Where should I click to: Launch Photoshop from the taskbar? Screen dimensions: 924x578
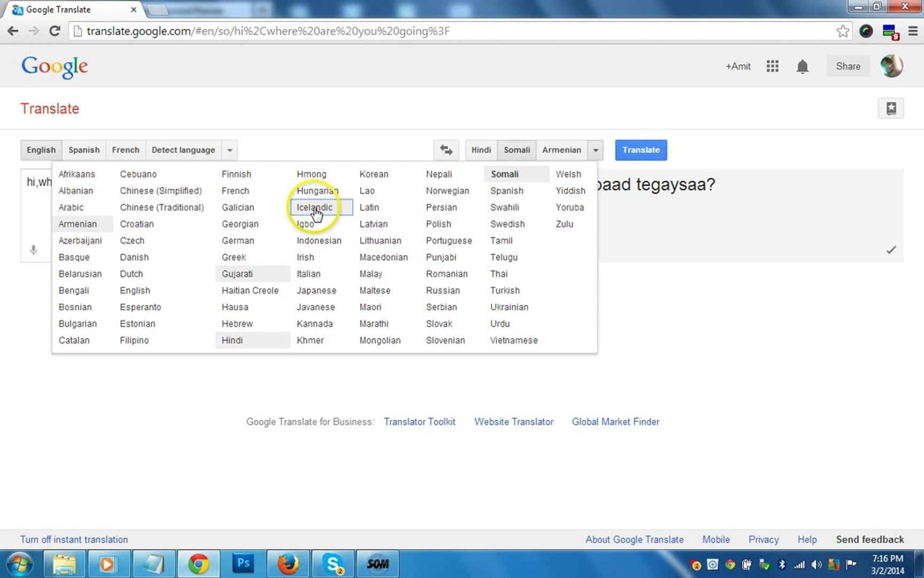[243, 564]
